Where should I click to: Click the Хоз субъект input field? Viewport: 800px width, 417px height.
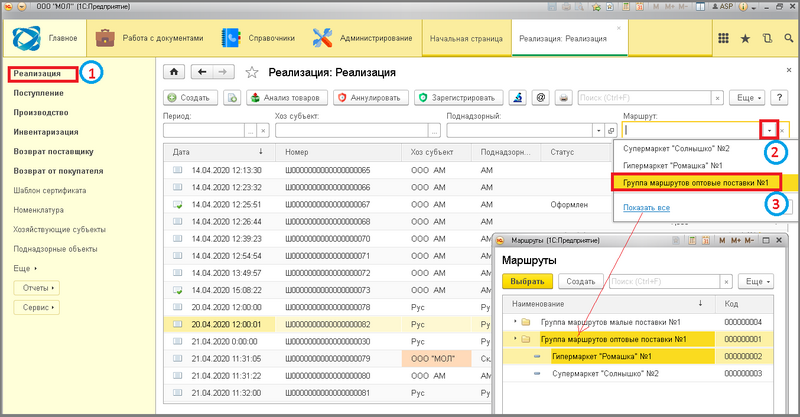click(x=352, y=131)
